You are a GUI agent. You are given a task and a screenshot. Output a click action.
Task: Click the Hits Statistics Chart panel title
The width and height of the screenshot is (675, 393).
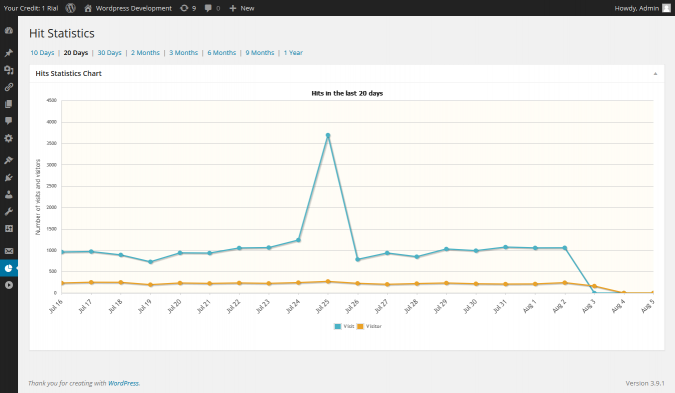tap(68, 74)
